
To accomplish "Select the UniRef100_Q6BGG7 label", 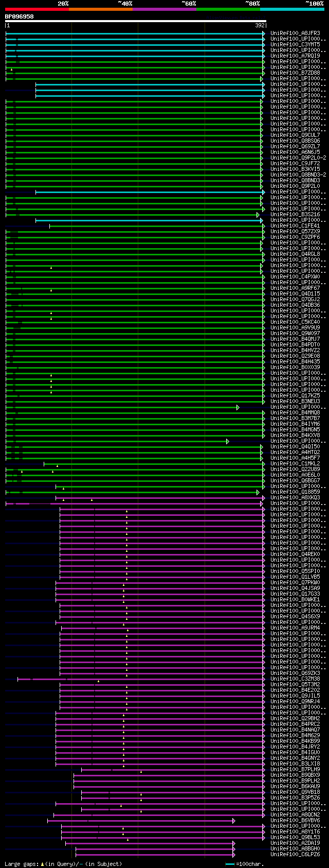I will (x=295, y=481).
